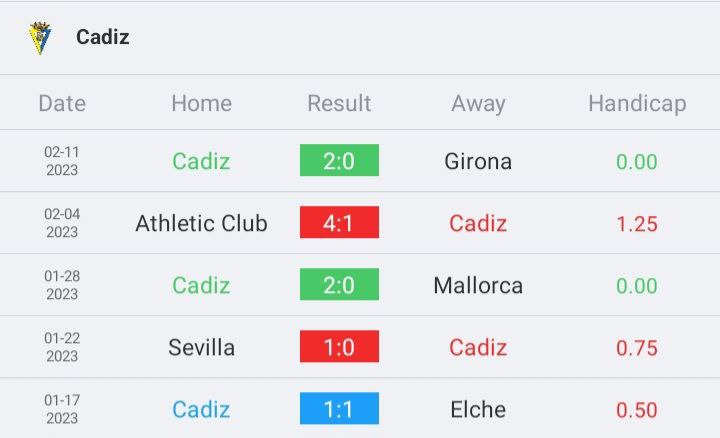Click the Athletic Club team name
This screenshot has height=438, width=720.
(x=201, y=223)
